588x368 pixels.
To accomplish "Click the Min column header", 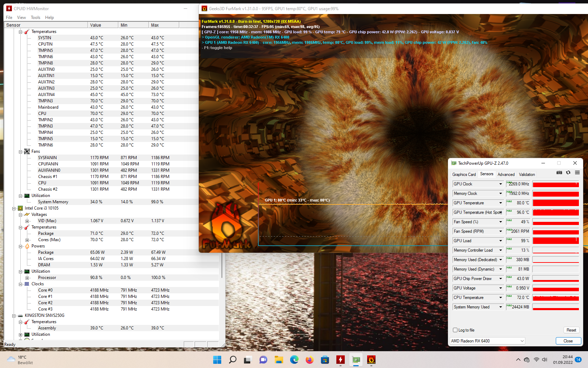I will [x=133, y=25].
